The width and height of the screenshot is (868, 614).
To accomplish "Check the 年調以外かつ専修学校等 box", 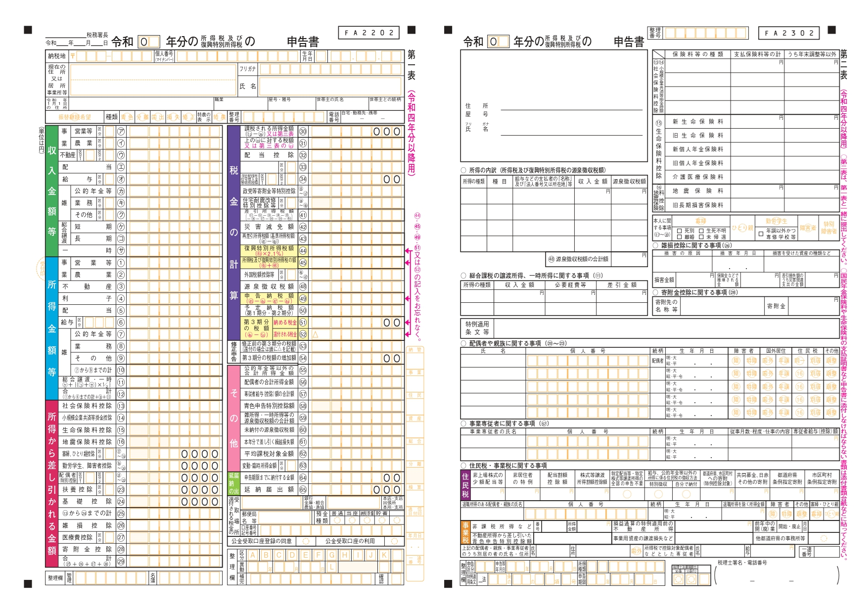I will tap(761, 234).
